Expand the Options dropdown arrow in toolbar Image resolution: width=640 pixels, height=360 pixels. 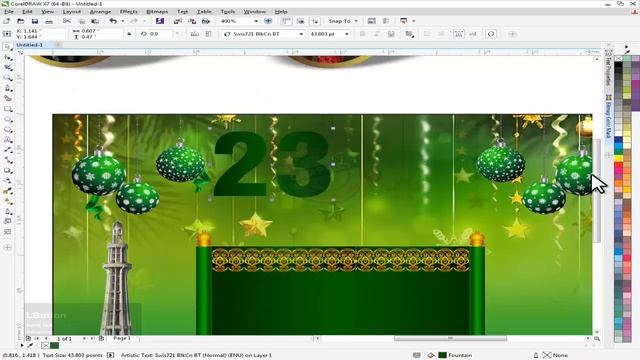413,21
